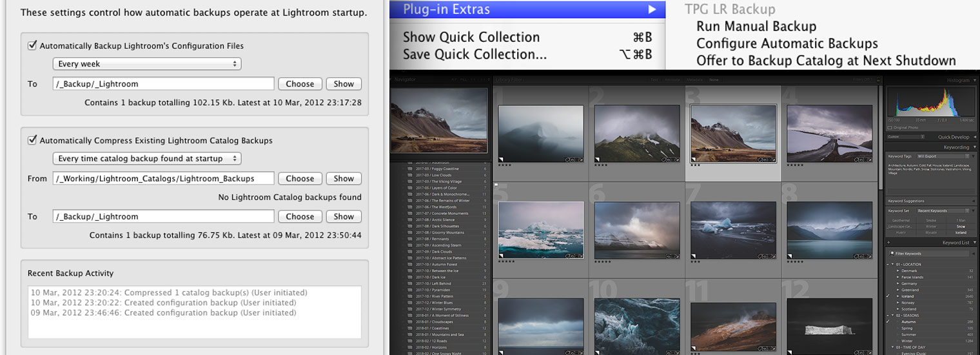Screen dimensions: 980x355
Task: Click folder icon beside 2017-03 / Low Clouds
Action: tap(409, 175)
